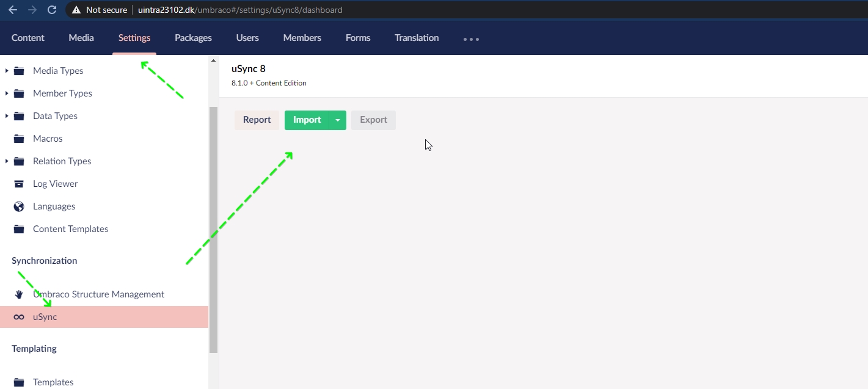Viewport: 868px width, 389px height.
Task: Click the Export button
Action: (x=373, y=120)
